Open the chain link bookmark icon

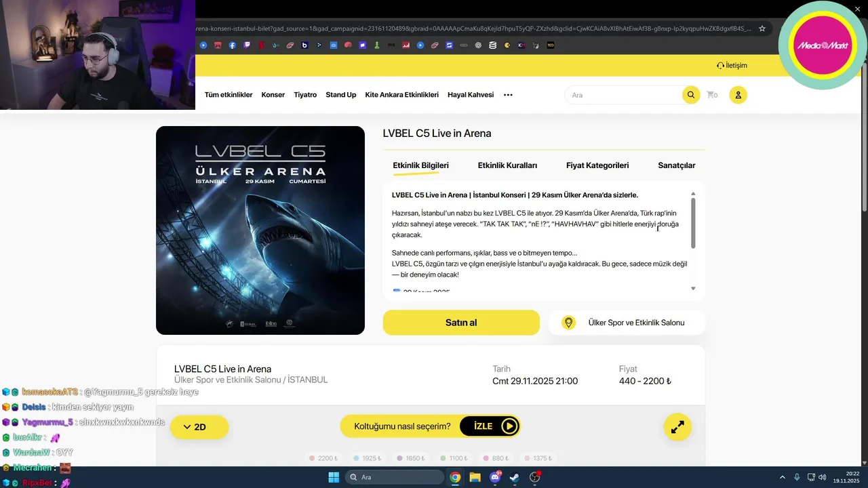[464, 45]
